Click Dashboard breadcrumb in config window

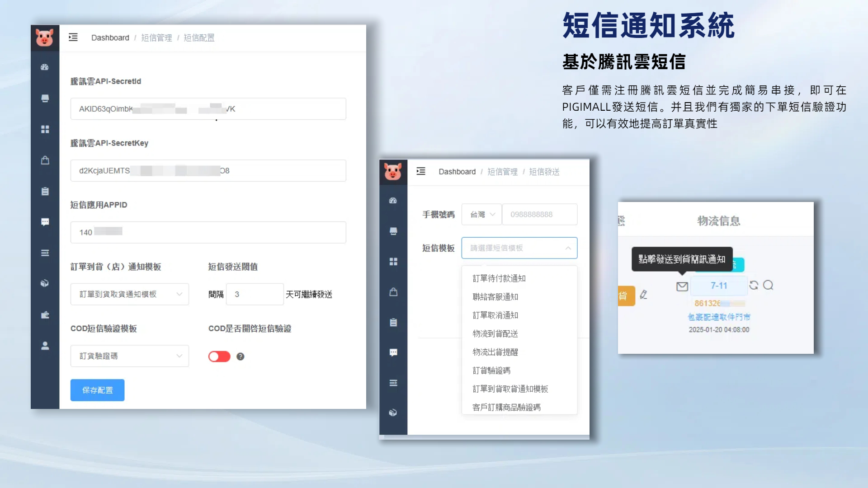pyautogui.click(x=110, y=38)
